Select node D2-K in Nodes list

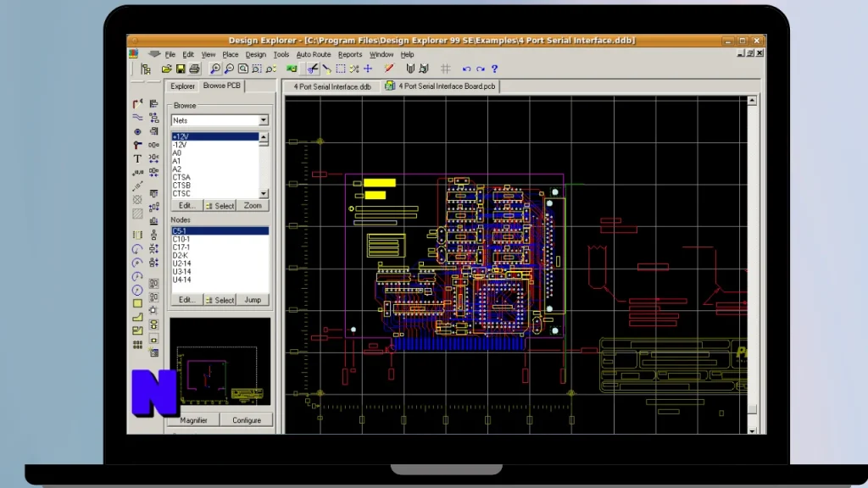click(220, 256)
